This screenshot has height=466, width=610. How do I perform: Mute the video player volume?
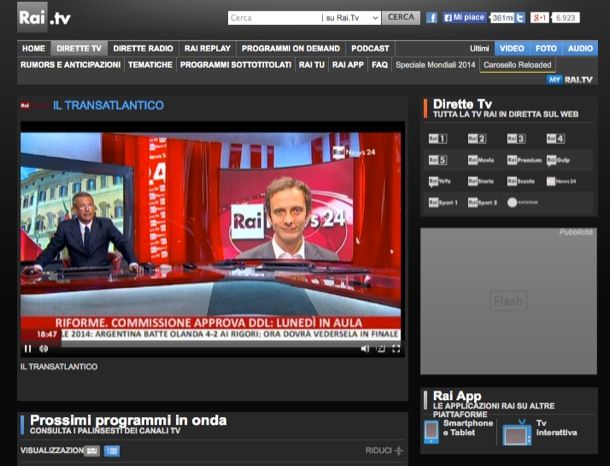point(365,349)
